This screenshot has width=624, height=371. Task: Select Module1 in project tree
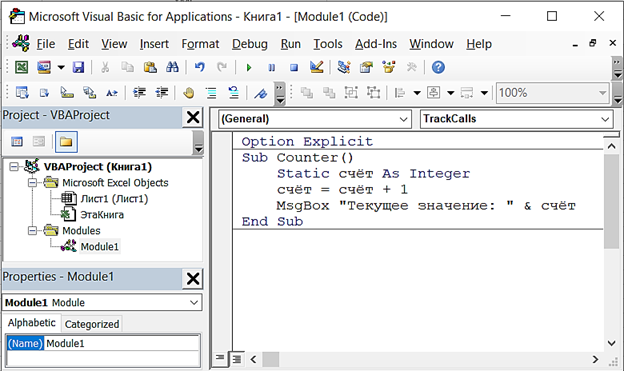coord(99,246)
